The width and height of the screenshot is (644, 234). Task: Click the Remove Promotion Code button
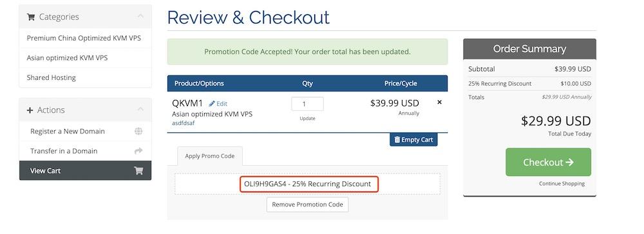tap(308, 204)
